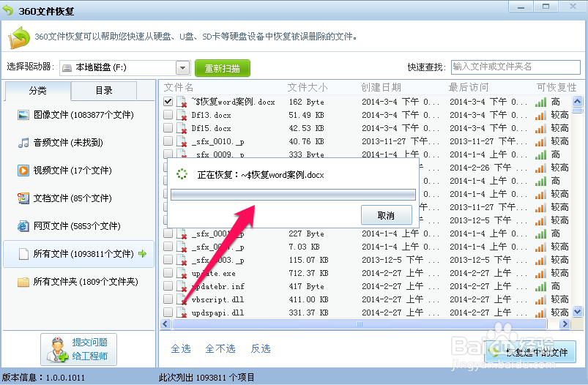Click the audio files music note icon

tap(23, 143)
